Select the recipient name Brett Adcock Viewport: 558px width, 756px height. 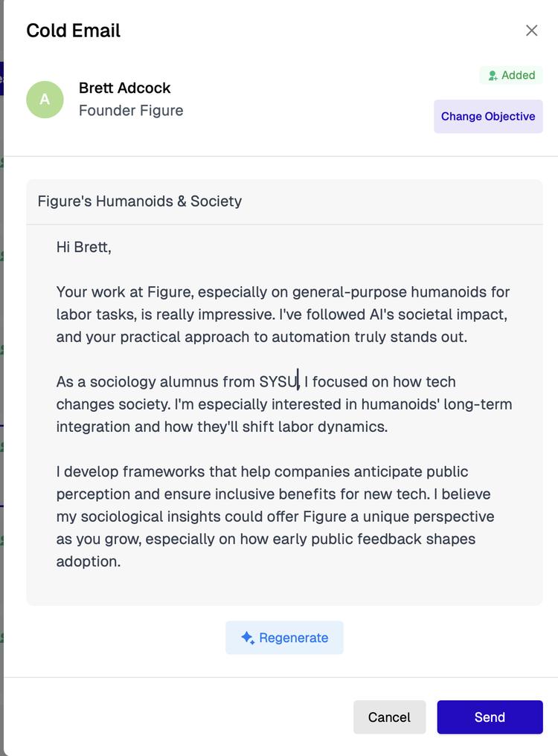(x=124, y=88)
